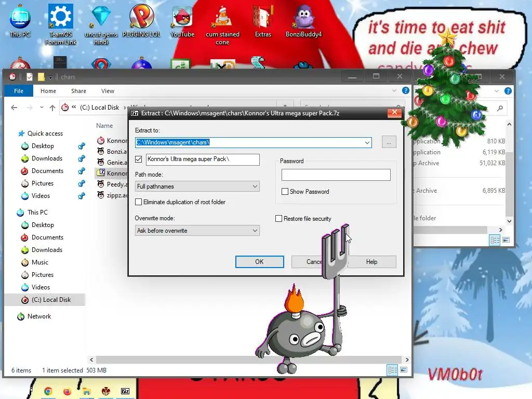The height and width of the screenshot is (399, 532).
Task: Open quick access toolbar customize arrow
Action: 50,77
